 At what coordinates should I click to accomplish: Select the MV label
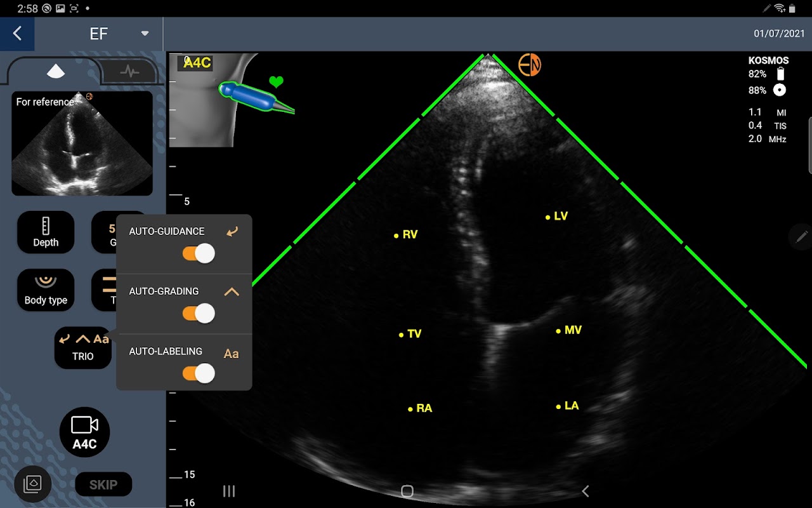(569, 330)
